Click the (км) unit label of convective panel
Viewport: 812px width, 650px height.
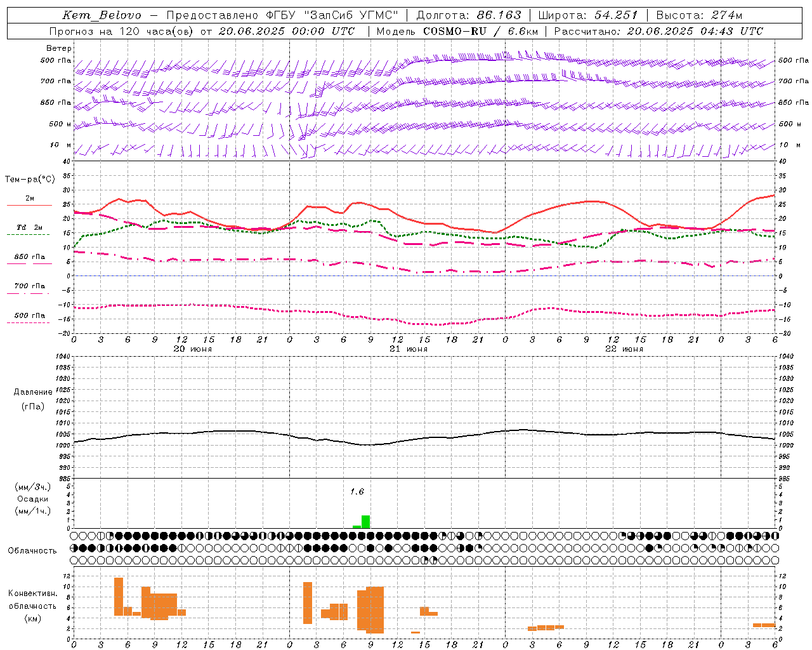[33, 618]
